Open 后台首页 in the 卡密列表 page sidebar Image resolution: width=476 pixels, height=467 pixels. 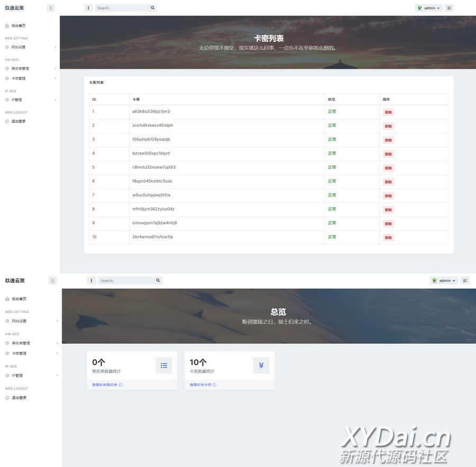(19, 25)
